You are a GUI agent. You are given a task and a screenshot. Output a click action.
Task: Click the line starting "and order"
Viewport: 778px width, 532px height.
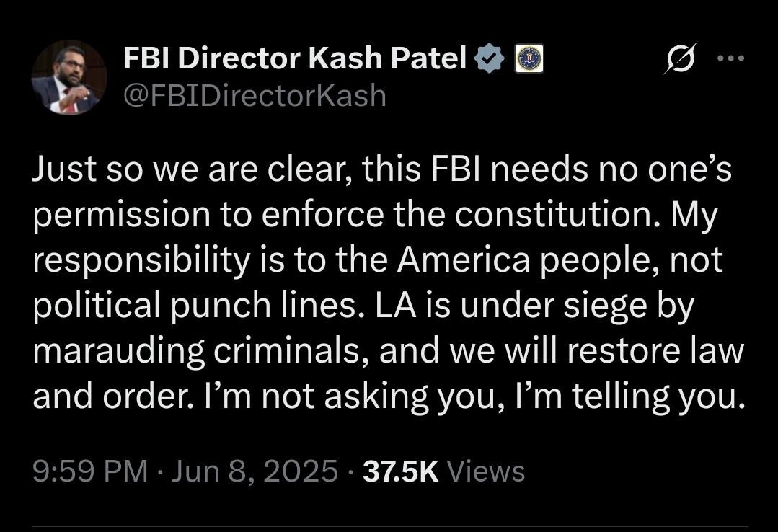[x=389, y=395]
